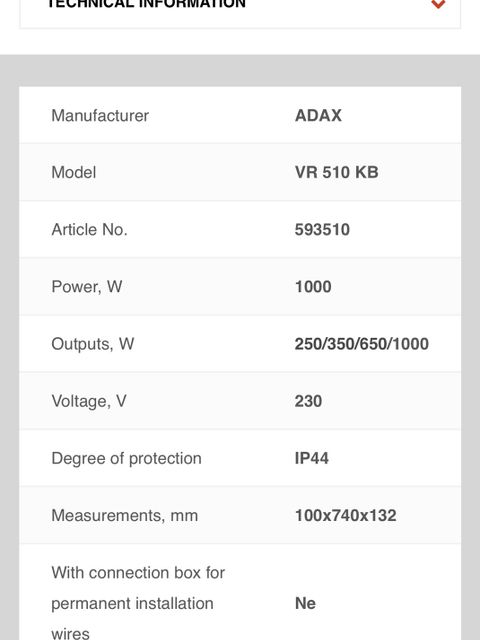Select model value VR 510 KB
Screen dimensions: 480x640
336,172
